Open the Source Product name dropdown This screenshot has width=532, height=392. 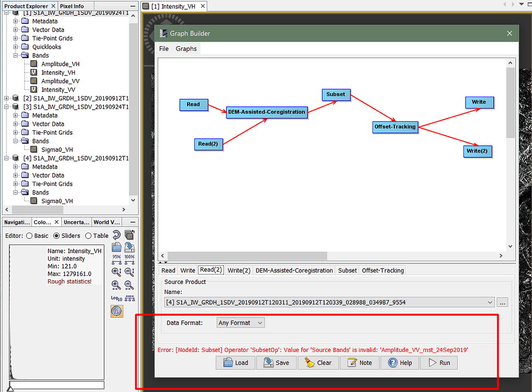(490, 302)
